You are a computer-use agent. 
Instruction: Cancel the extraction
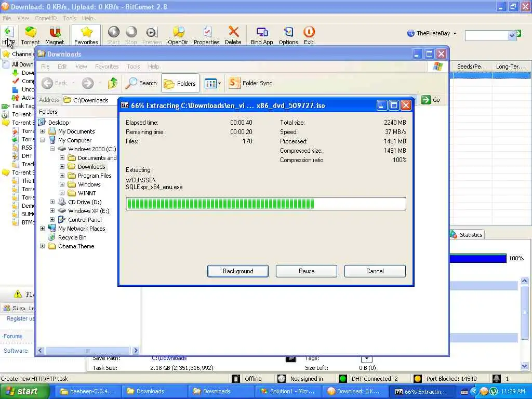click(x=375, y=271)
